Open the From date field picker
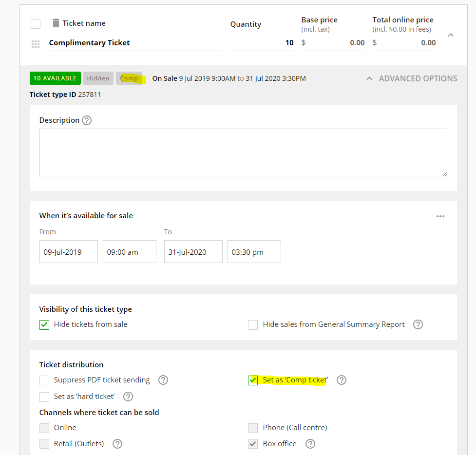Viewport: 476px width, 455px height. pos(68,251)
